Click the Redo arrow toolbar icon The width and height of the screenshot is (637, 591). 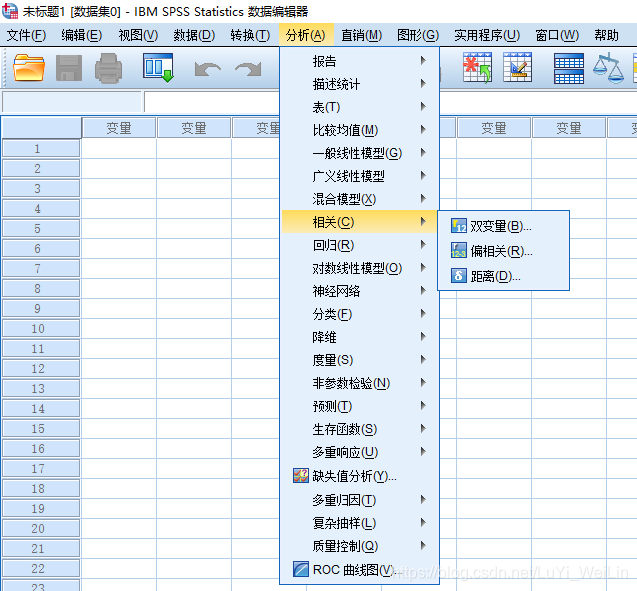click(248, 69)
